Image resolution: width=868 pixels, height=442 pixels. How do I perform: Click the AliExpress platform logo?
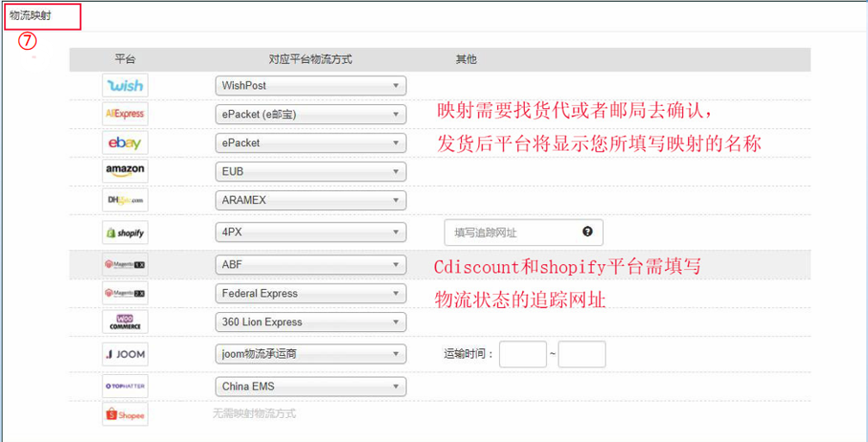(x=125, y=114)
